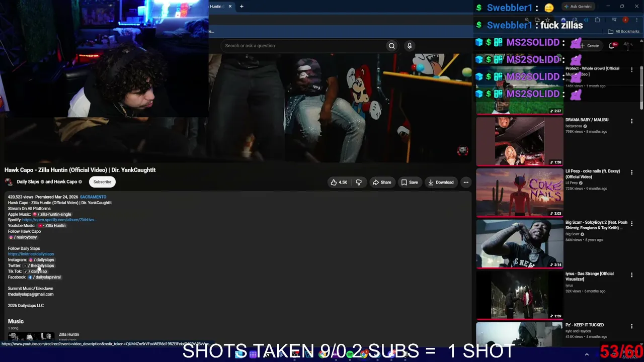
Task: Play the Pz' KEEP IT TUCKED thumbnail
Action: pos(520,334)
